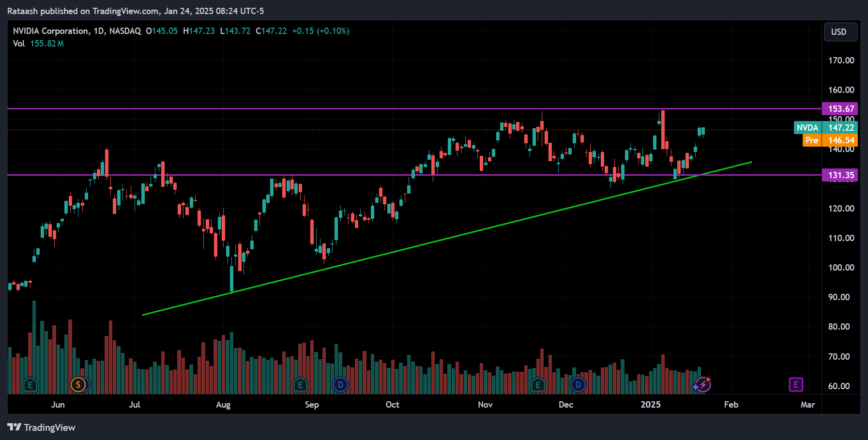Click the 153.67 purple price label
868x440 pixels.
point(840,108)
